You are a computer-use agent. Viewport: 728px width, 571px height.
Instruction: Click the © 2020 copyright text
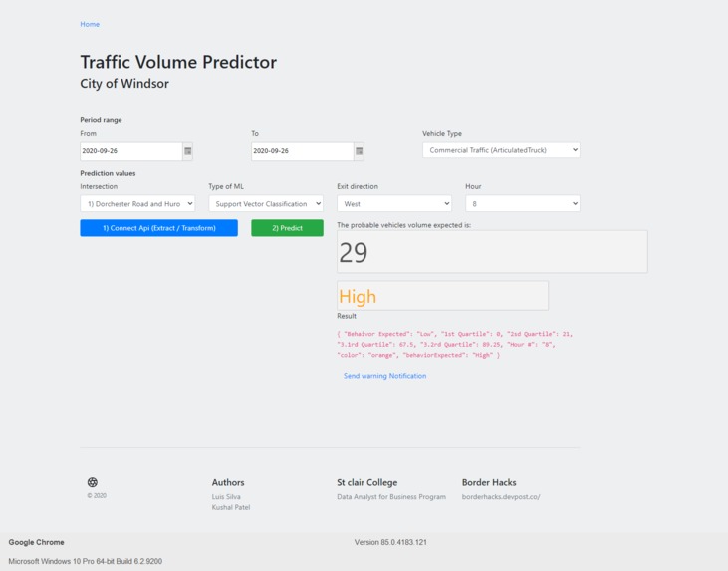97,495
